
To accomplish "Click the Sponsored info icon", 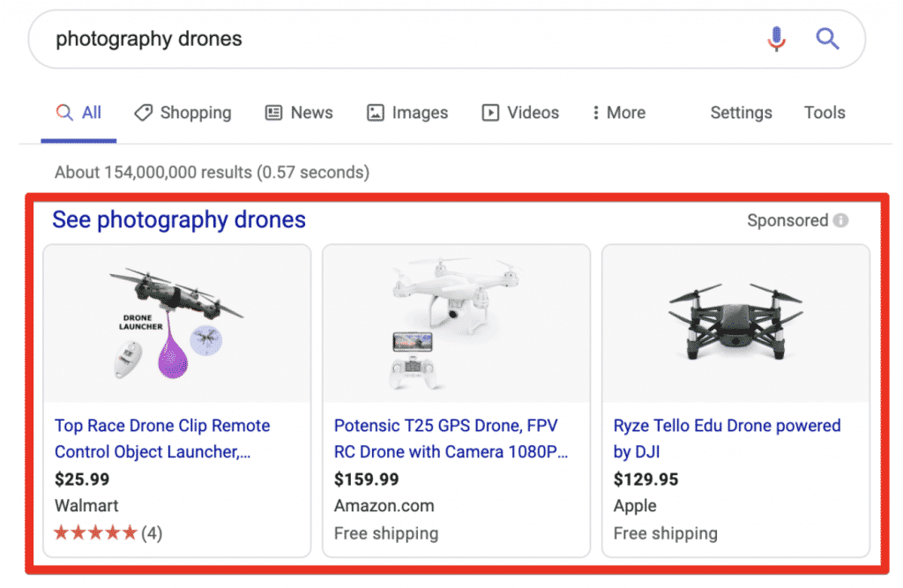I will click(840, 220).
